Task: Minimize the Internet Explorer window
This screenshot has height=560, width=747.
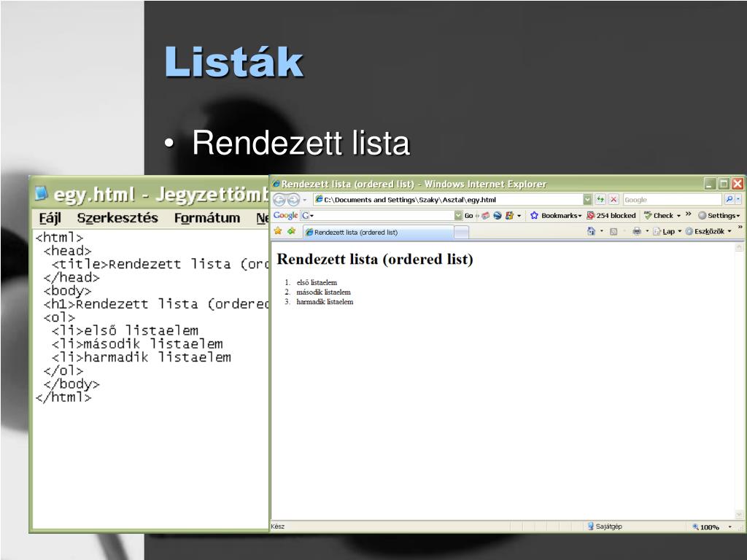Action: [x=710, y=184]
